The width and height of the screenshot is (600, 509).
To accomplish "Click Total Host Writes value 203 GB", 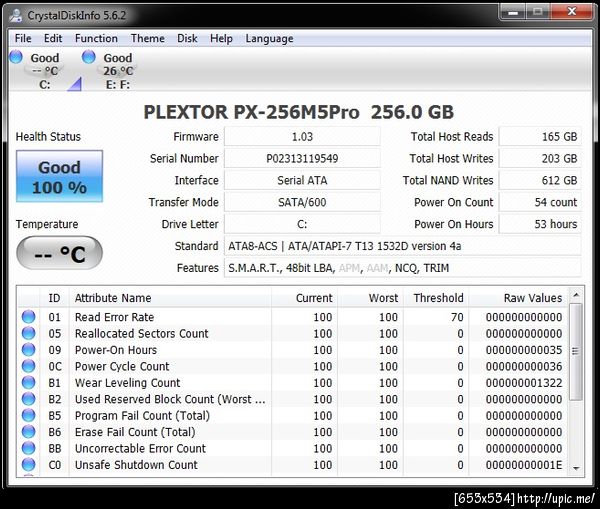I will pos(540,158).
